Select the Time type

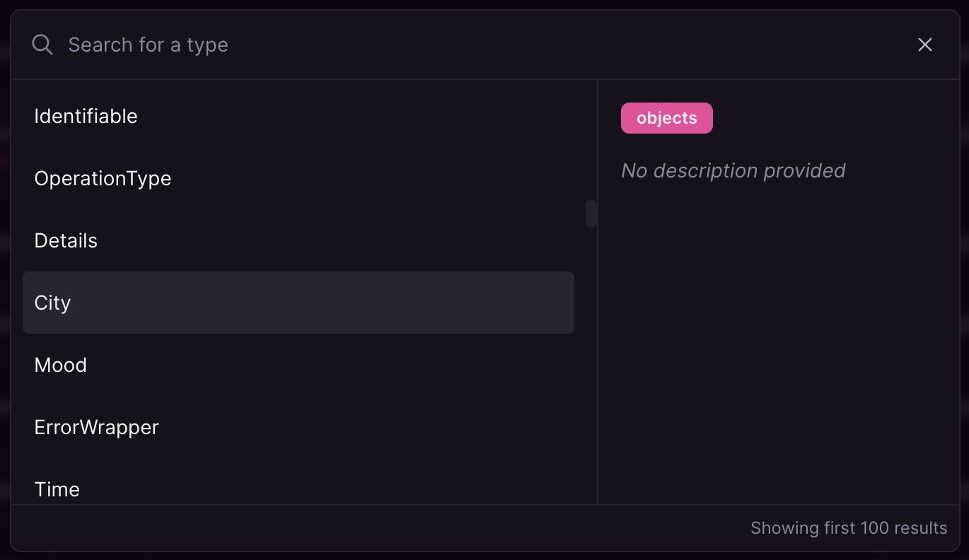298,488
